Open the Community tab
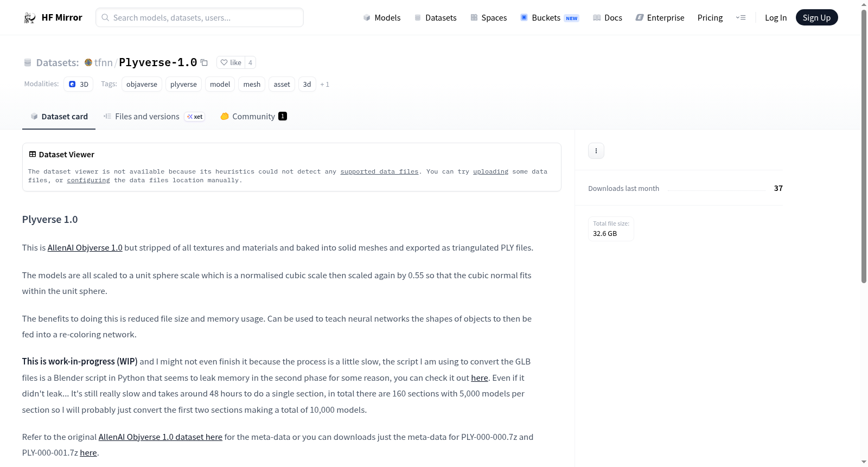Screen dimensions: 868x467 pyautogui.click(x=253, y=117)
